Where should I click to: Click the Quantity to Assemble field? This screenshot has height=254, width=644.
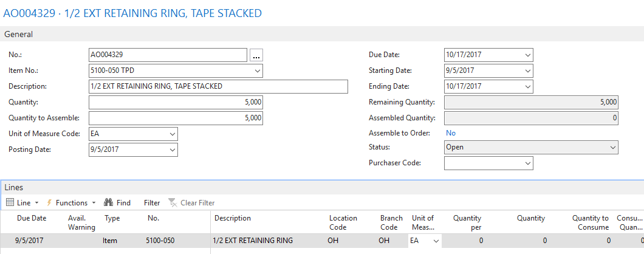176,118
